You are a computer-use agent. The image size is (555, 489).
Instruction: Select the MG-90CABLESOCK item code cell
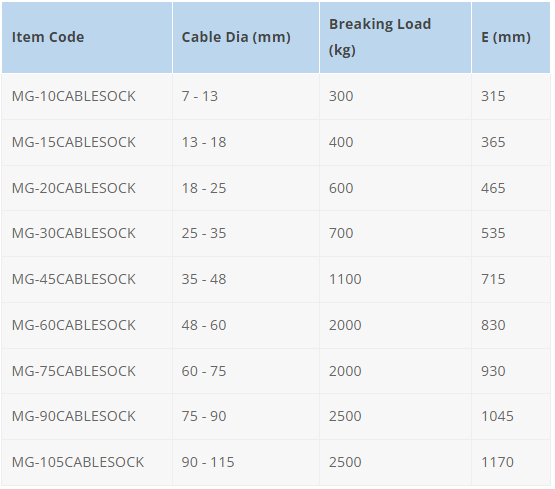tap(87, 416)
